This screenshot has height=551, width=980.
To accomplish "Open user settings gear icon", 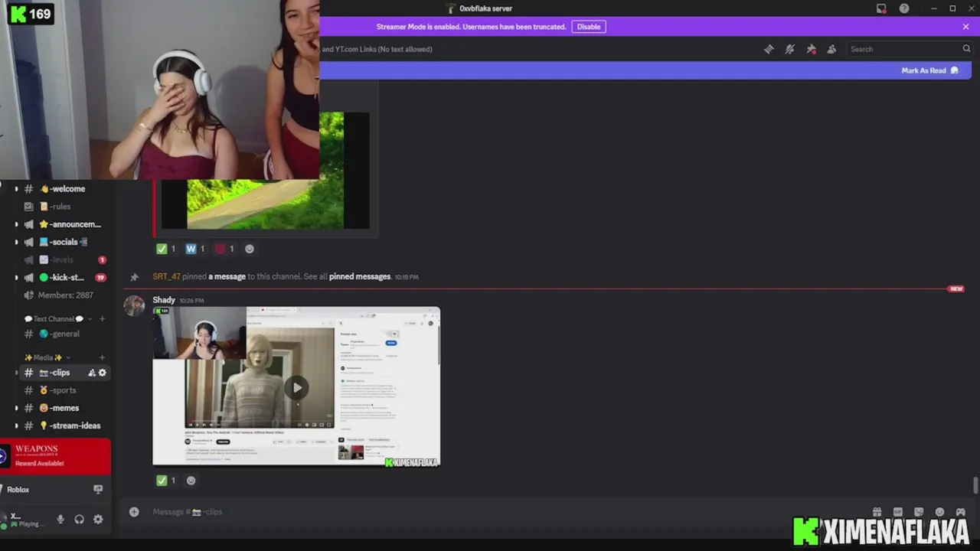I will 98,519.
